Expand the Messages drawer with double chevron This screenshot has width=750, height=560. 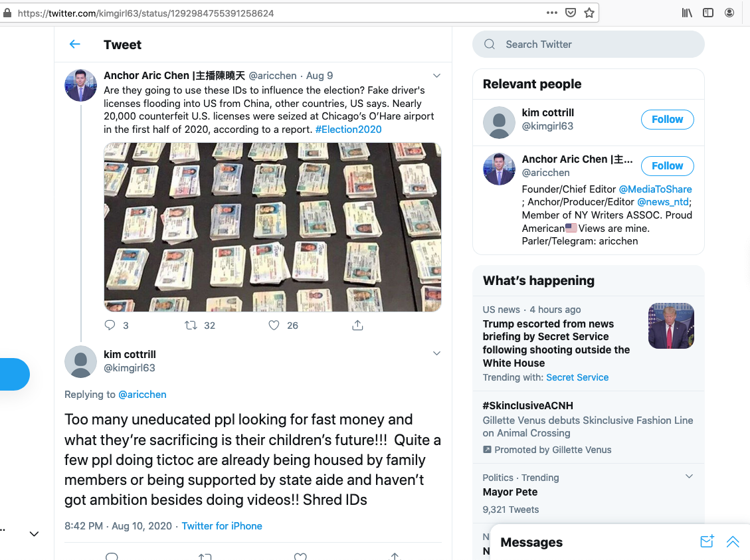[733, 541]
